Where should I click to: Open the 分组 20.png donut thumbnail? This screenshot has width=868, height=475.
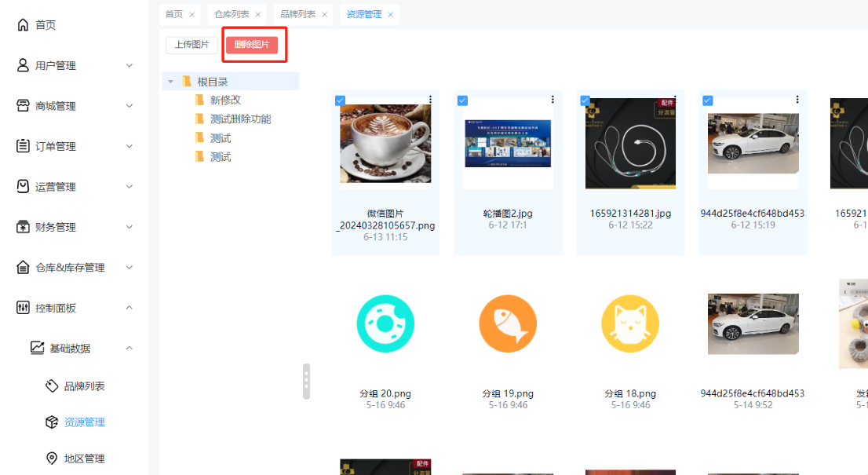(385, 323)
